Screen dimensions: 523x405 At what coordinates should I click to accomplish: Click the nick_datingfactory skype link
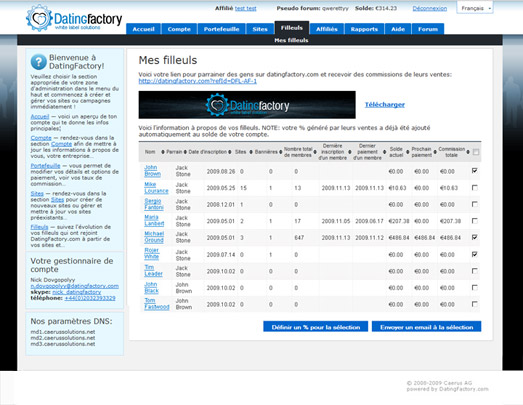click(77, 292)
